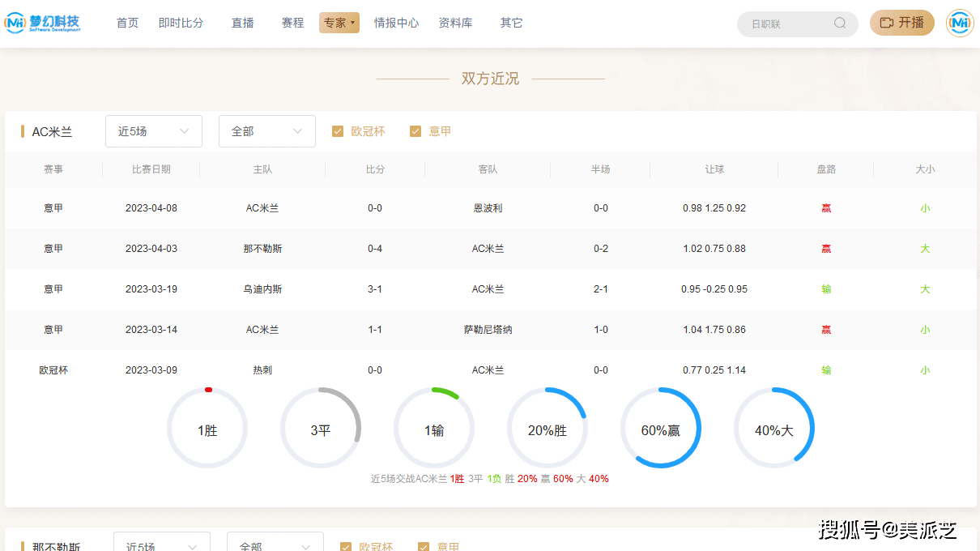Switch to the 即时比分 tab

click(181, 23)
